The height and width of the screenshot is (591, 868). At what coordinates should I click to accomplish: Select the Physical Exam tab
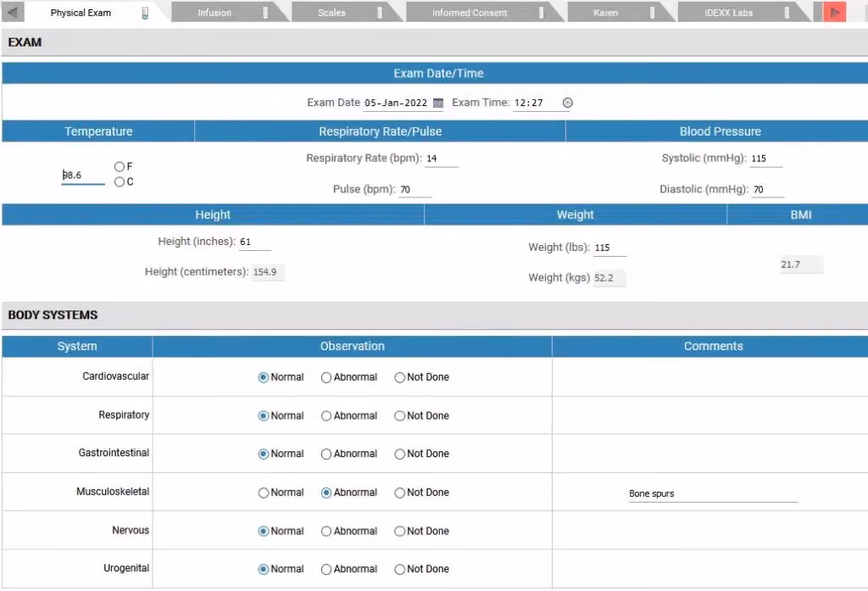point(81,13)
